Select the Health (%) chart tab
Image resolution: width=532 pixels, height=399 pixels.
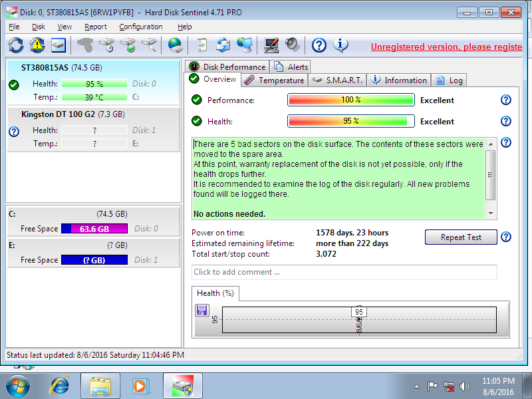(215, 293)
